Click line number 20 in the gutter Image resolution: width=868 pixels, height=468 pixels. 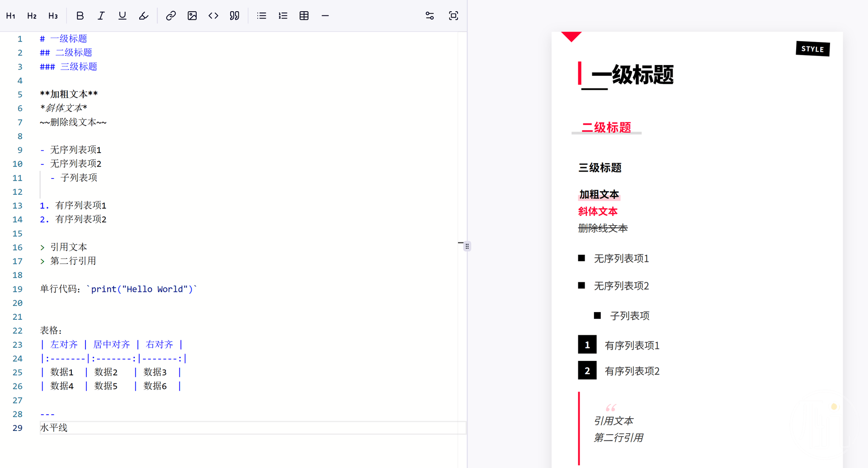[17, 303]
